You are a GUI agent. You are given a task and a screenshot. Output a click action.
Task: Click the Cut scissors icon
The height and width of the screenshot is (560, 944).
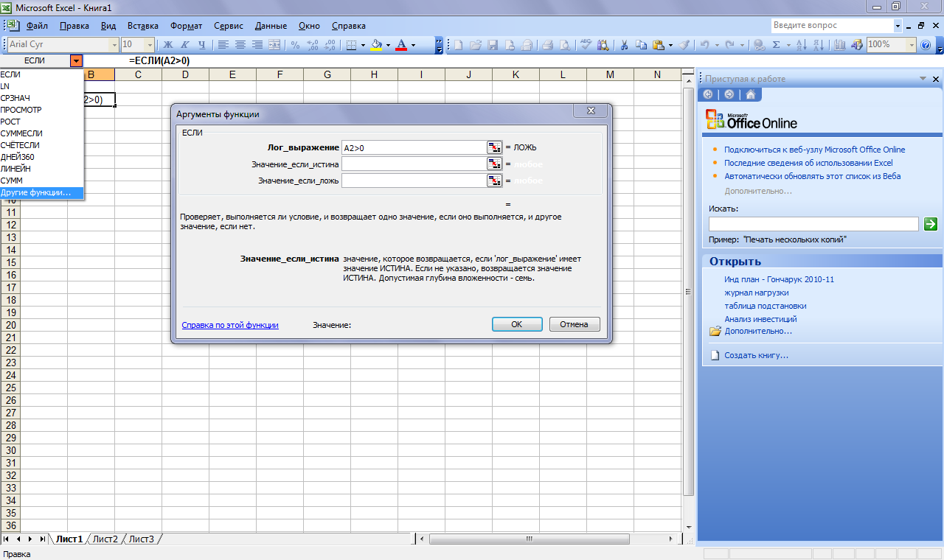click(x=624, y=44)
